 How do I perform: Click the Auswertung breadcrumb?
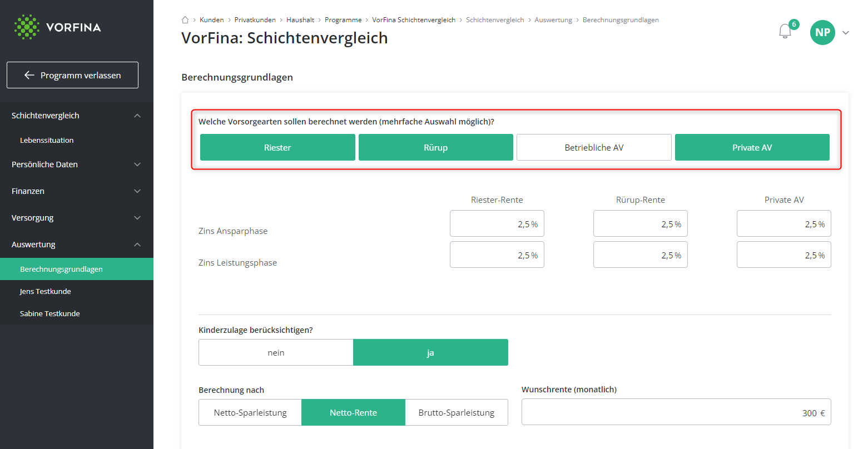point(553,20)
